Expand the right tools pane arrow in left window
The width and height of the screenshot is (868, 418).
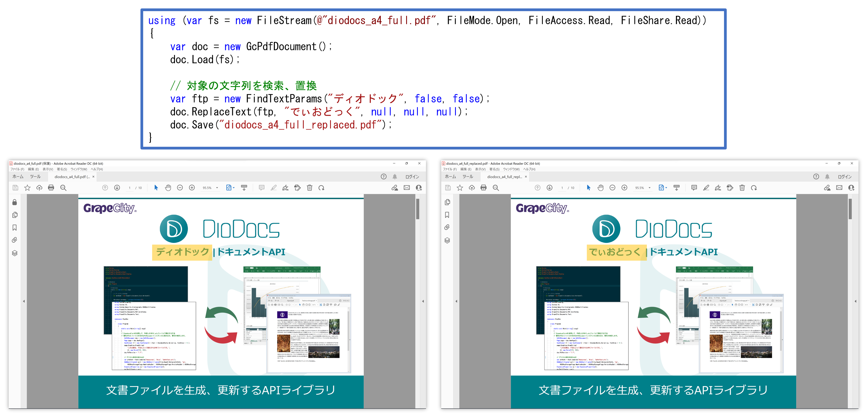tap(423, 301)
